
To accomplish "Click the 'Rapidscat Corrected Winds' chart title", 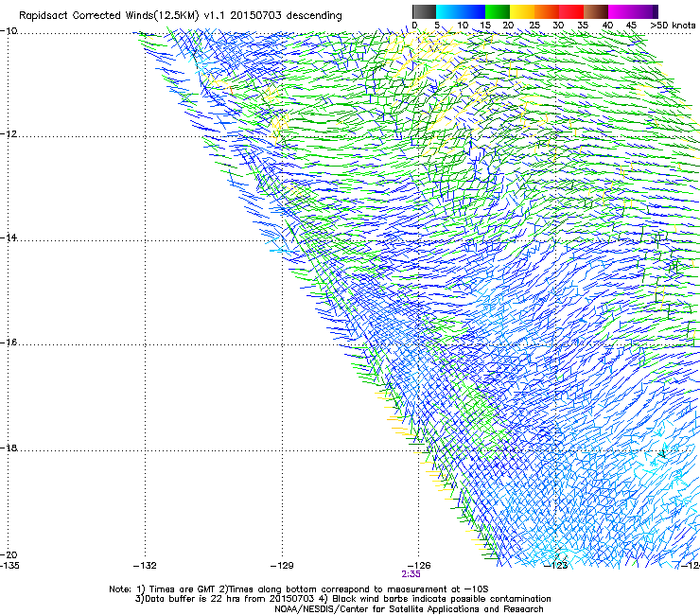I will (108, 16).
